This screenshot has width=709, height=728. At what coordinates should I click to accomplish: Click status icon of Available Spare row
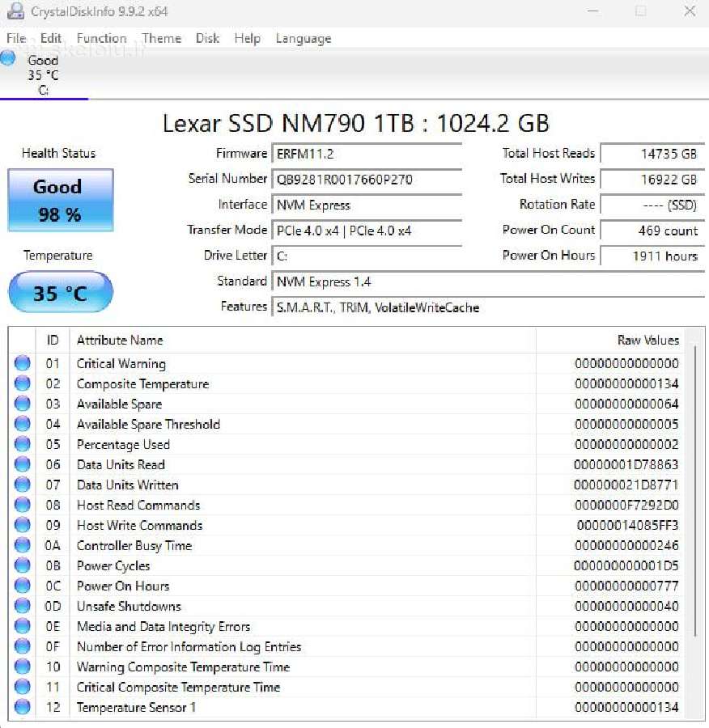point(23,404)
